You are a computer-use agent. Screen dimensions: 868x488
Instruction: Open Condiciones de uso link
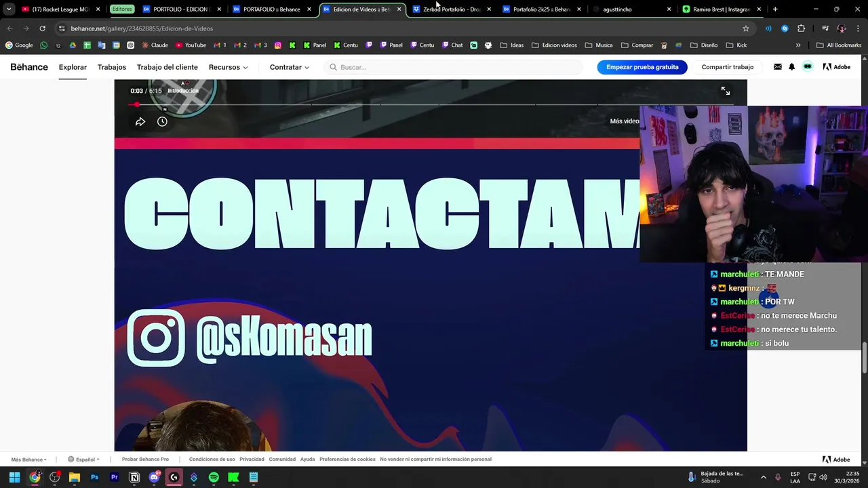pyautogui.click(x=212, y=460)
